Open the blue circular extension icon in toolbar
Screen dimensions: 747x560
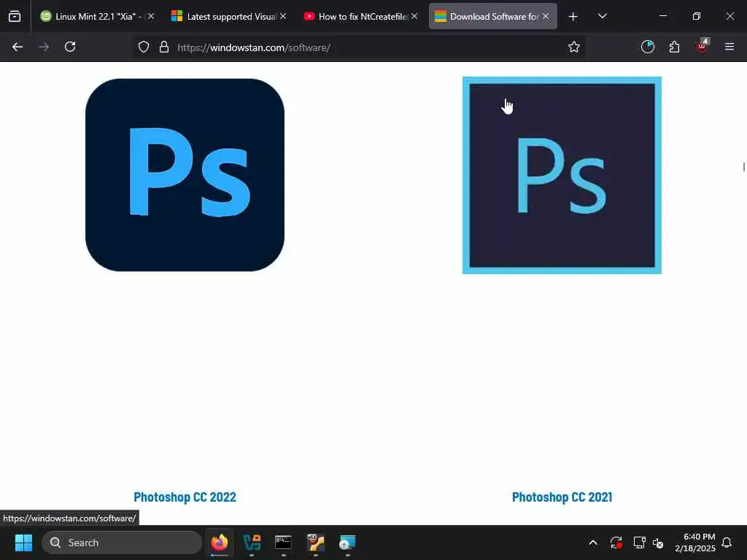pyautogui.click(x=648, y=47)
